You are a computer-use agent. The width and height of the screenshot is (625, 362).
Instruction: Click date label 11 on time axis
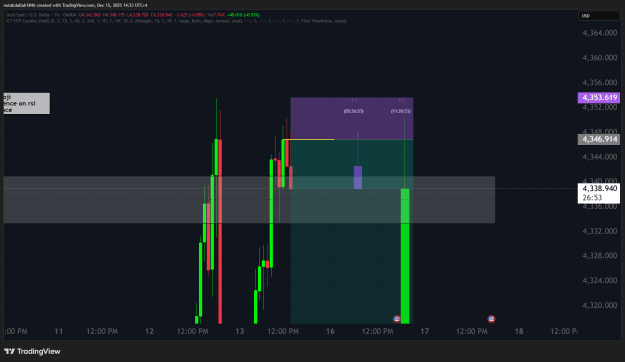[59, 331]
